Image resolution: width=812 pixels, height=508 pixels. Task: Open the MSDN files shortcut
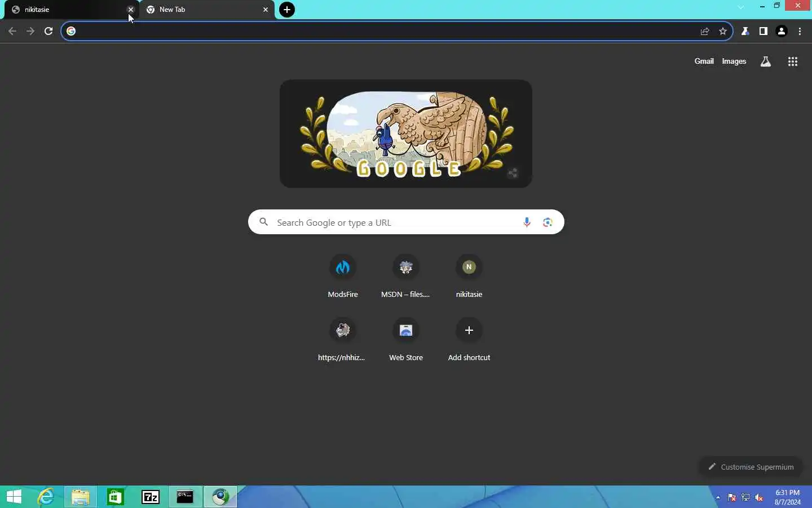(406, 277)
